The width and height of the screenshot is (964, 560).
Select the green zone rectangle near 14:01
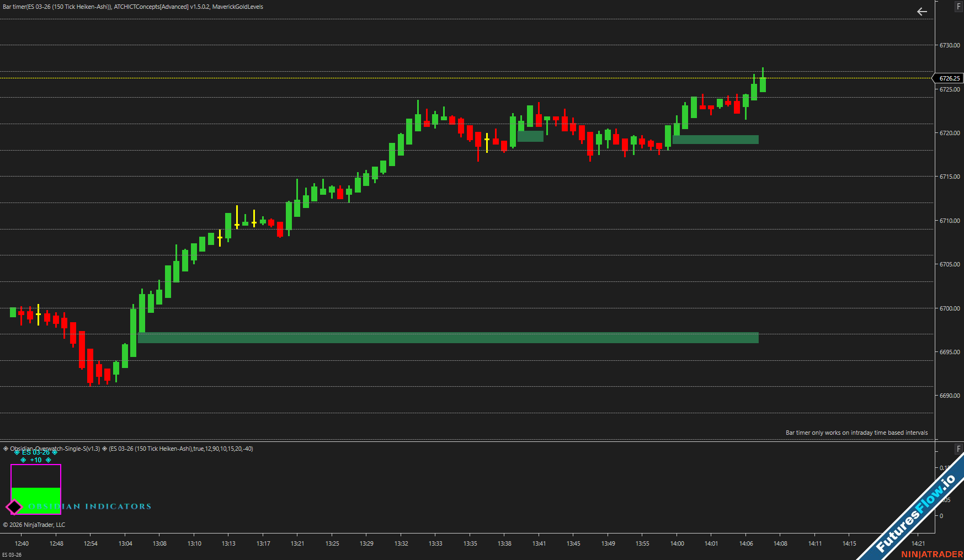tap(715, 140)
